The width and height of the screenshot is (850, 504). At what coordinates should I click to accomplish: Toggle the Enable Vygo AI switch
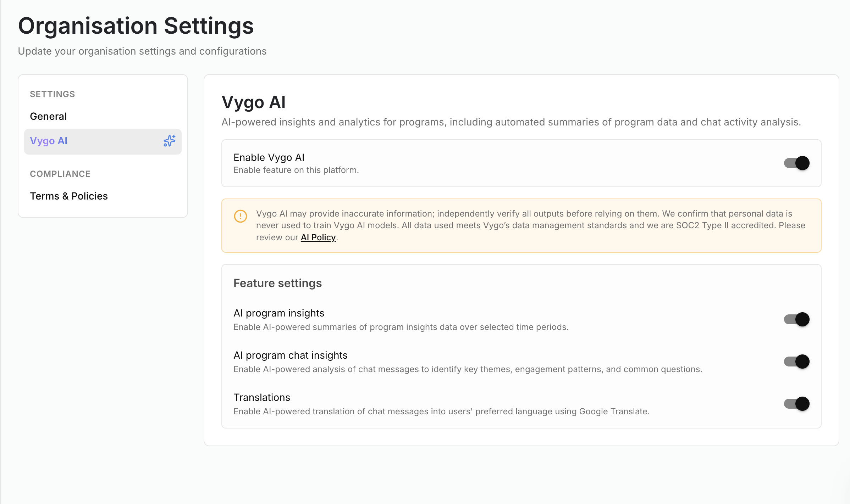pos(796,163)
